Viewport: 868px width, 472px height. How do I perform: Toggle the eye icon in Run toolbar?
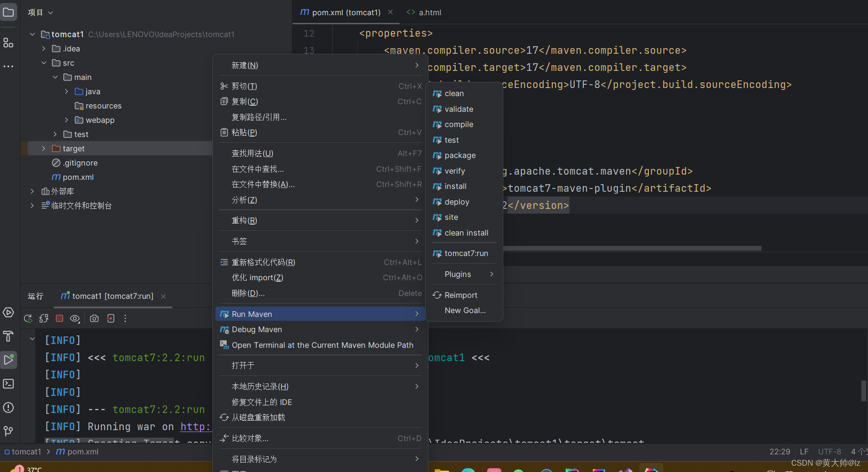tap(75, 318)
